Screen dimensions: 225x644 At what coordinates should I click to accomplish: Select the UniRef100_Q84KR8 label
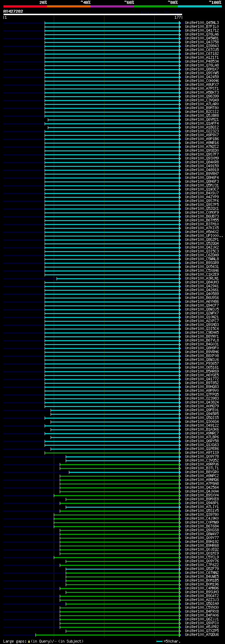pyautogui.click(x=202, y=162)
